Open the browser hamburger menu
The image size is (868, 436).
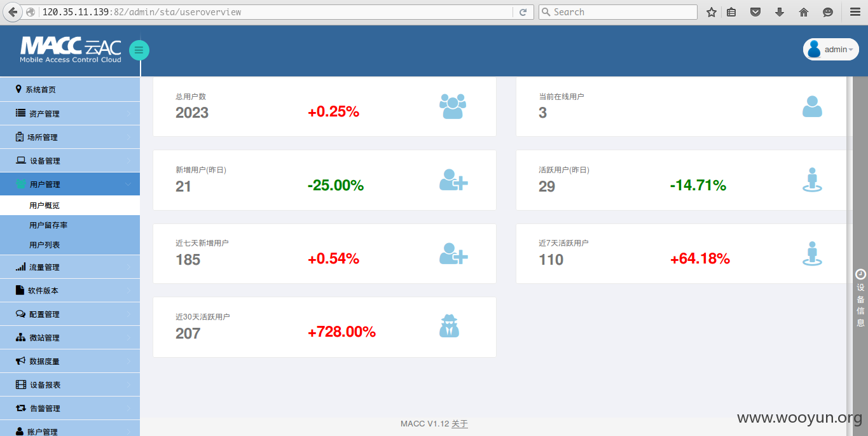[x=855, y=12]
